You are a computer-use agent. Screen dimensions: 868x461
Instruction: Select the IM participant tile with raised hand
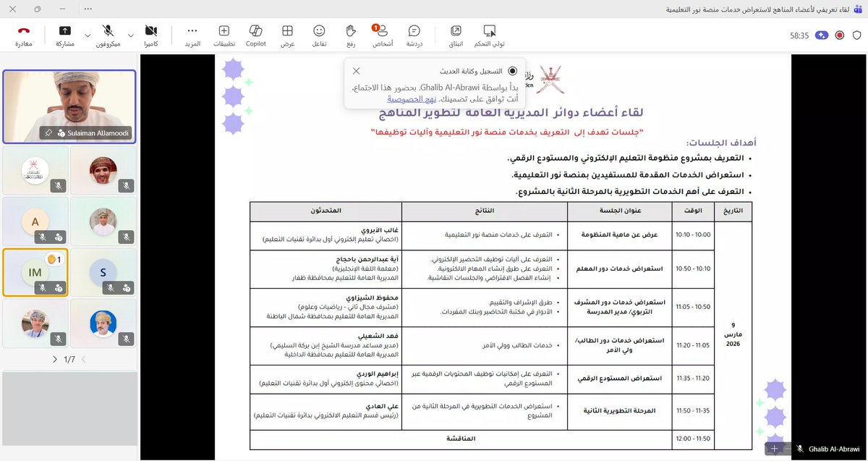35,271
